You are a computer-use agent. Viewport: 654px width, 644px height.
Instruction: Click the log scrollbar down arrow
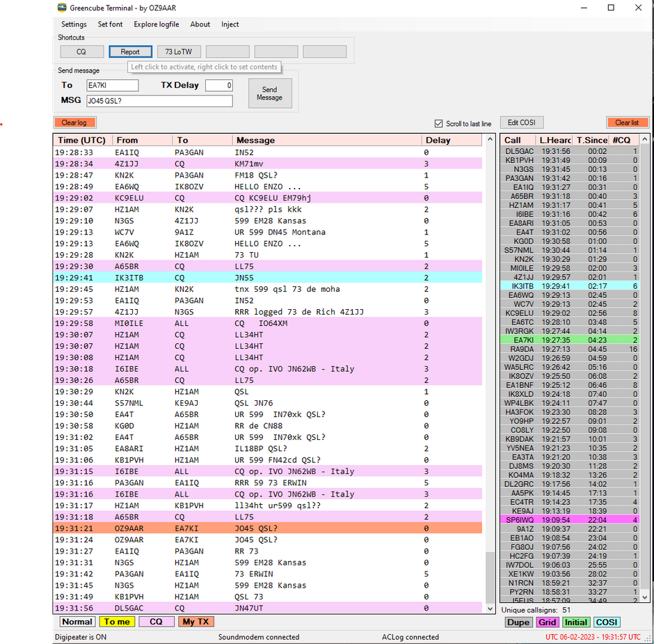click(x=490, y=608)
